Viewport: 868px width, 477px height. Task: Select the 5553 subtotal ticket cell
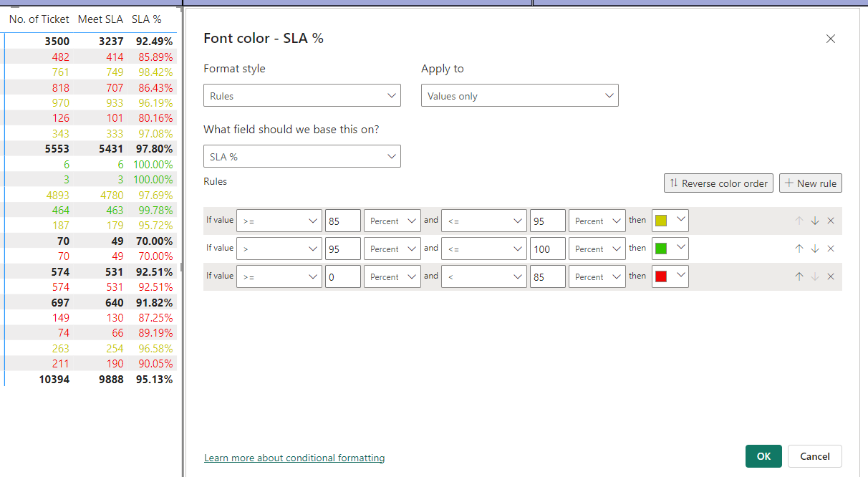pyautogui.click(x=57, y=148)
